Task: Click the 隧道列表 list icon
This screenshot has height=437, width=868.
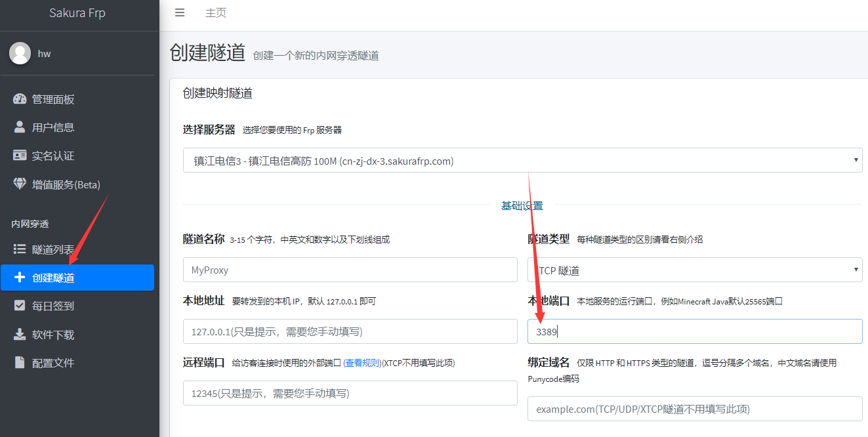Action: (20, 249)
